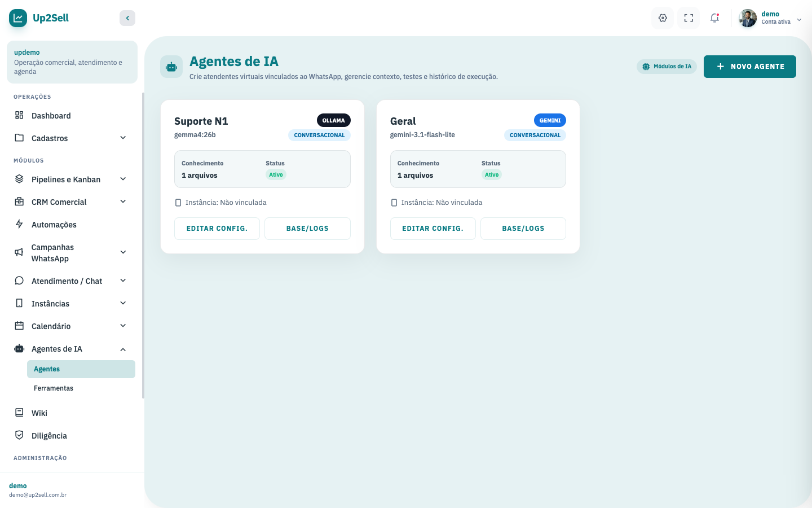
Task: Click Editar Config. on Geral card
Action: tap(433, 229)
